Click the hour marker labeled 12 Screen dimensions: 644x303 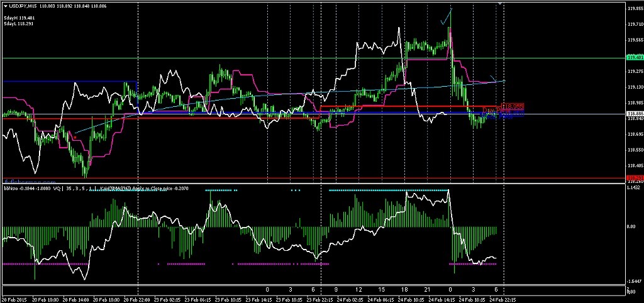click(x=358, y=289)
